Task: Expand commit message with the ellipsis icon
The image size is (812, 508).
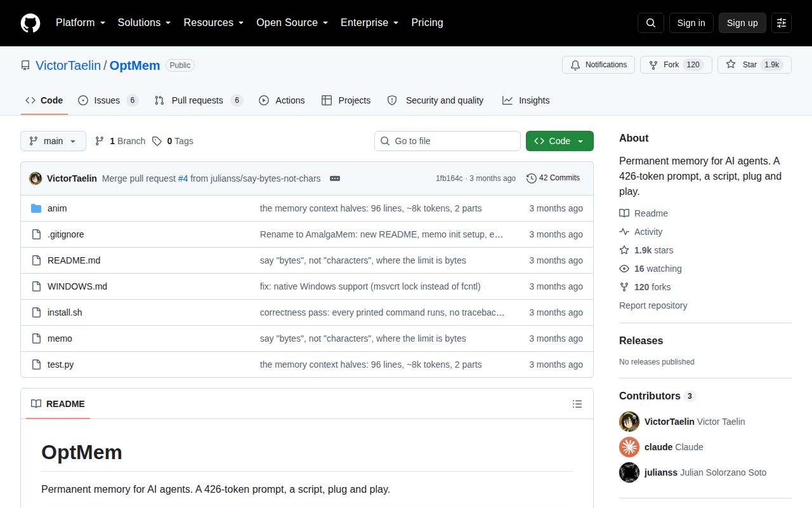Action: click(335, 178)
